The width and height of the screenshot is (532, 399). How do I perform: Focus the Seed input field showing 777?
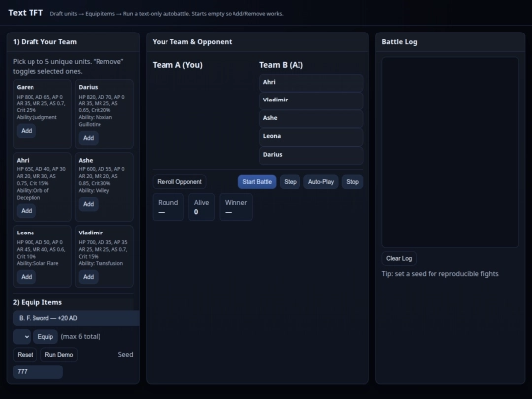(x=37, y=372)
